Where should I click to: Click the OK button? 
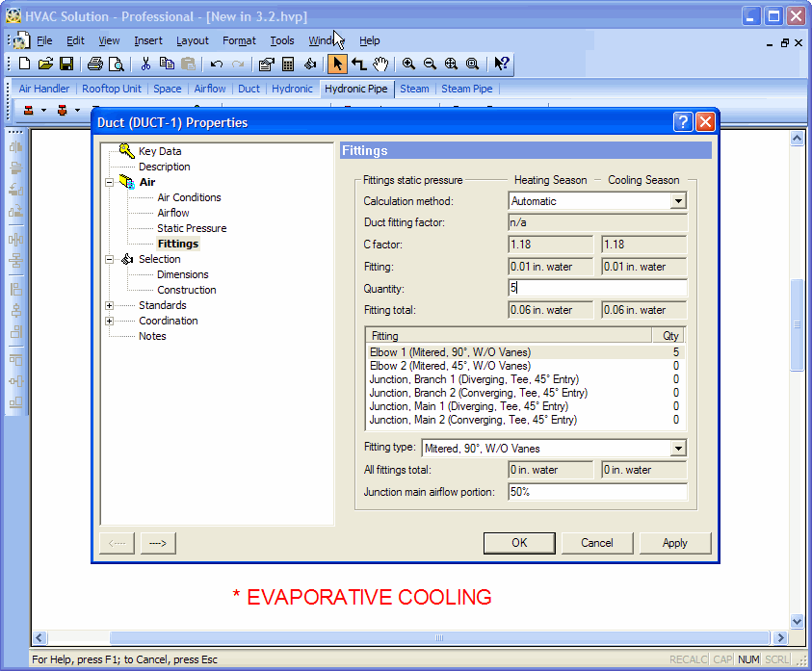519,543
